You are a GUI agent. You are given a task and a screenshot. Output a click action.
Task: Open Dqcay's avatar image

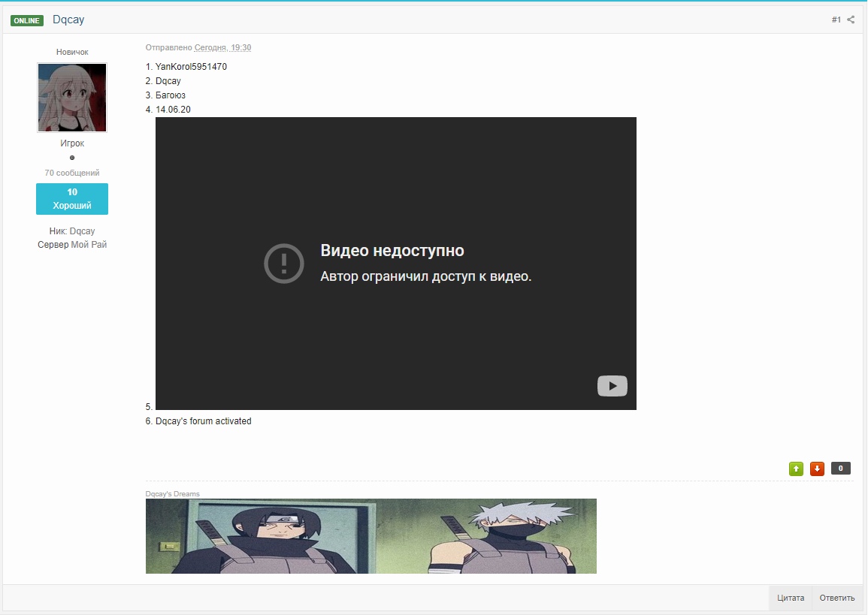click(72, 98)
